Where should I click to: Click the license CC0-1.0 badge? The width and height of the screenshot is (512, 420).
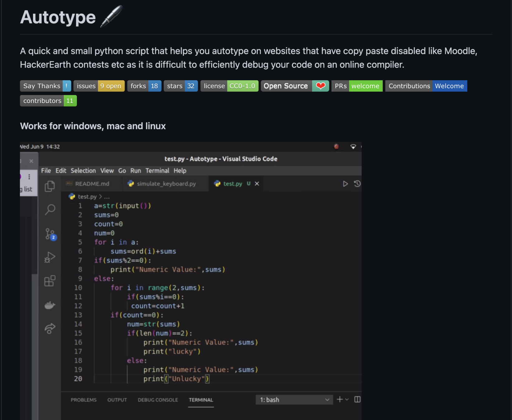point(229,86)
